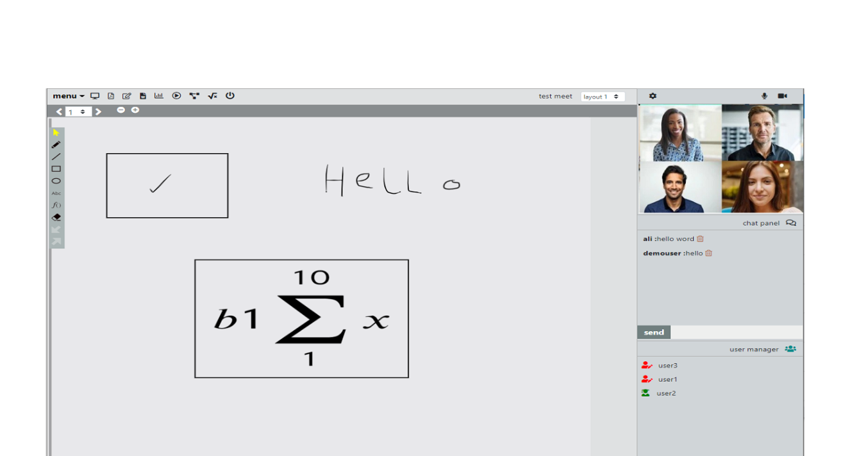Image resolution: width=868 pixels, height=456 pixels.
Task: Click the down-left arrow tool
Action: pos(56,229)
